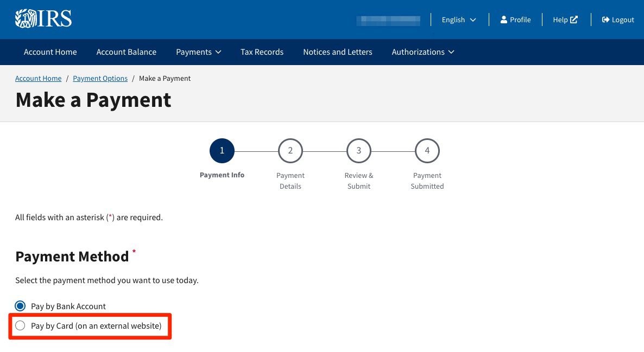Select the Account Balance nav item

pyautogui.click(x=126, y=52)
